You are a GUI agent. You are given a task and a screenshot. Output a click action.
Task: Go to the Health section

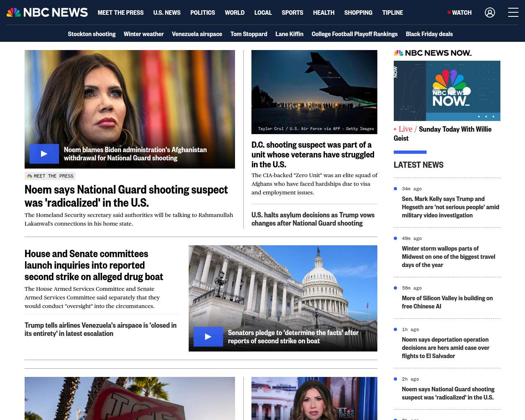coord(324,13)
